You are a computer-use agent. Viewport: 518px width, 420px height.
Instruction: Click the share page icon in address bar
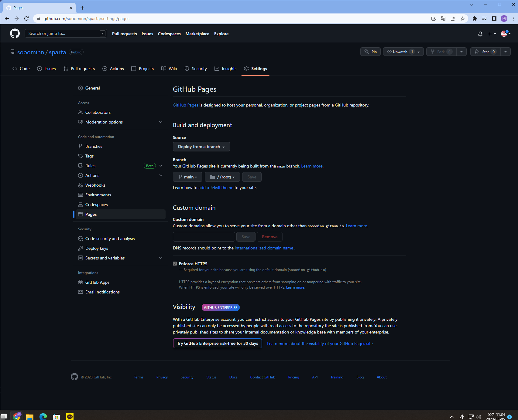(x=453, y=19)
